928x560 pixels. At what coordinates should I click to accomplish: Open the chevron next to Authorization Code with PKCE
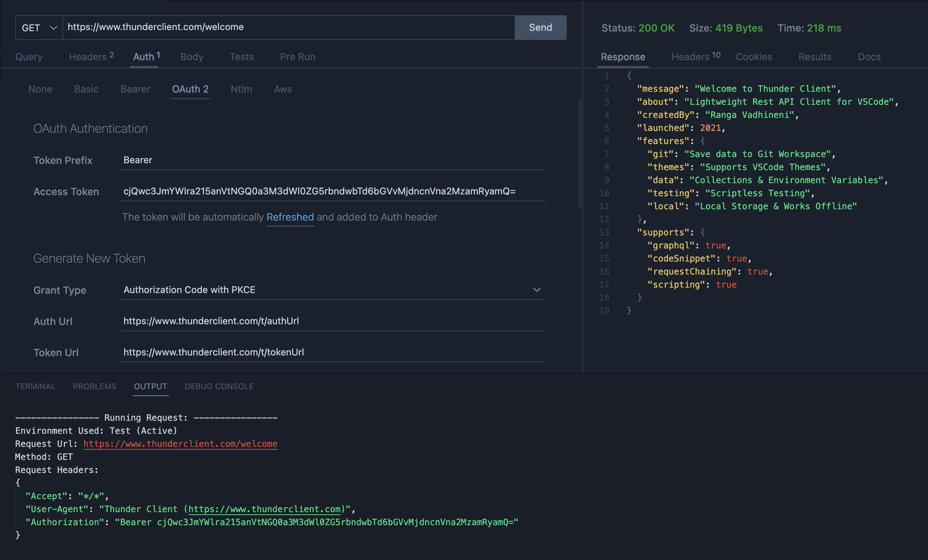(x=536, y=290)
